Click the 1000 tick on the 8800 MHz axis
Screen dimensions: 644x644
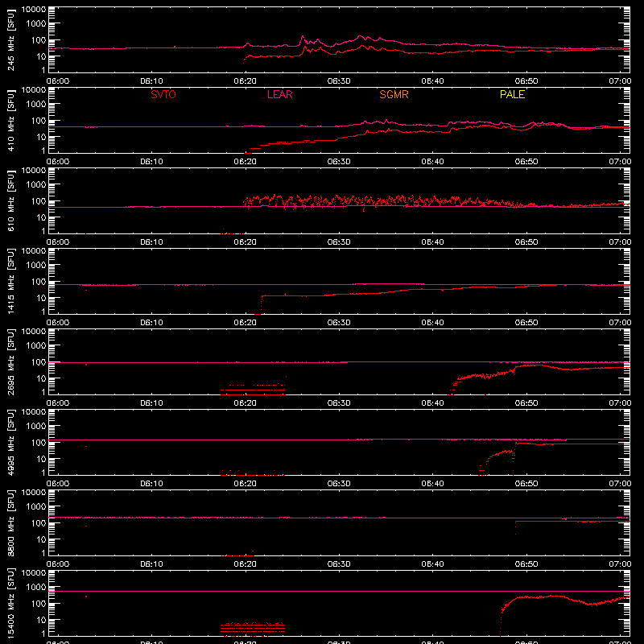pos(36,507)
